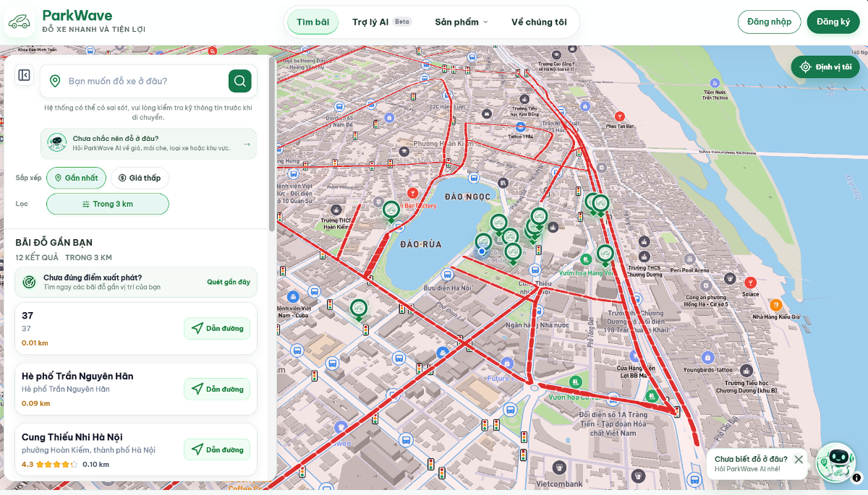Click the radar scan icon near 'Chưa đúng điểm xuất phát?'
The width and height of the screenshot is (868, 495).
(30, 282)
